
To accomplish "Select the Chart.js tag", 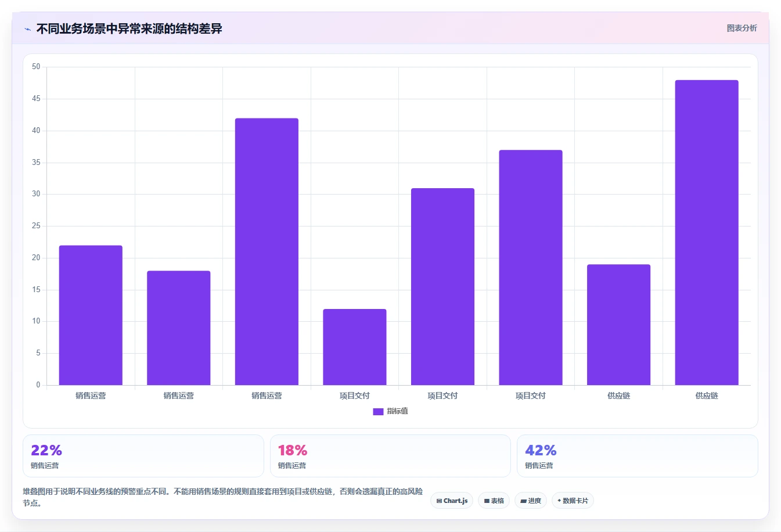I will (x=452, y=501).
